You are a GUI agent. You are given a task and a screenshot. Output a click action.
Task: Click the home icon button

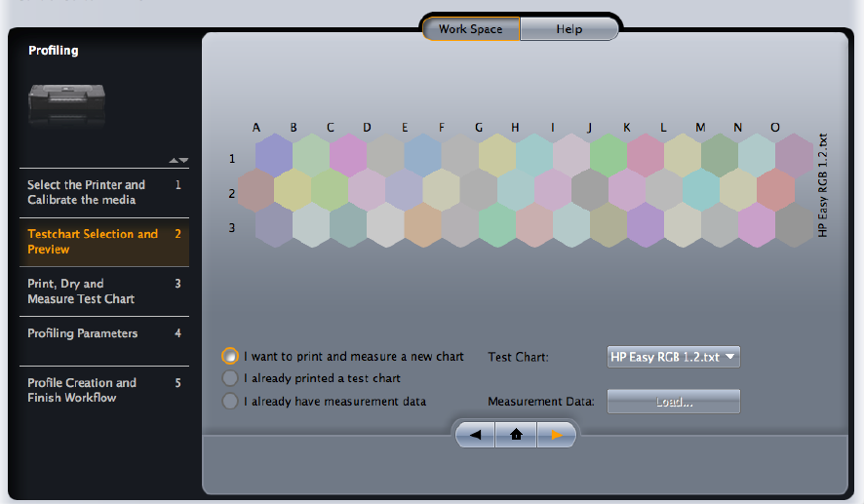[x=516, y=435]
